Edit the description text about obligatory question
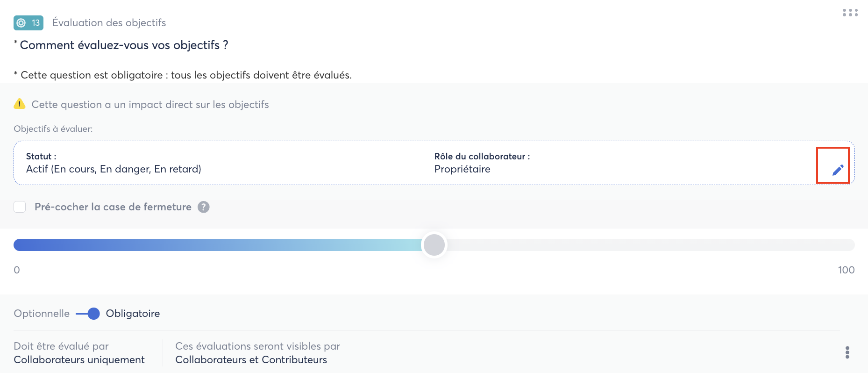Image resolution: width=868 pixels, height=373 pixels. coord(186,75)
